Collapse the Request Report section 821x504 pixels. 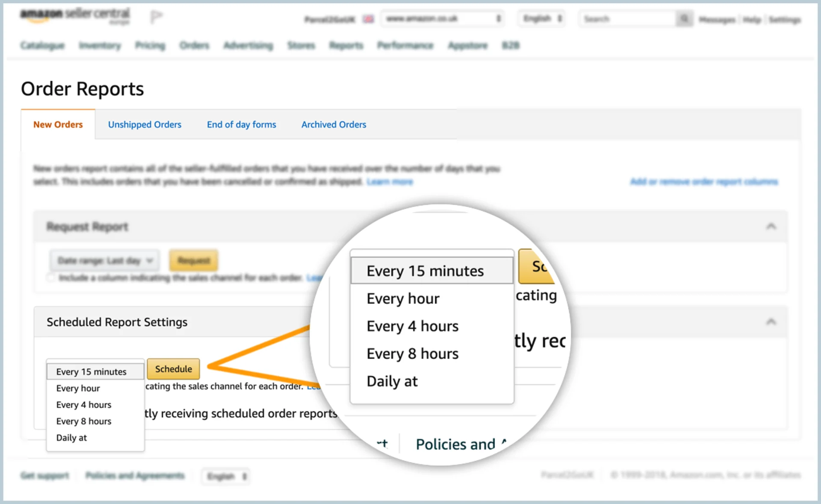[x=772, y=226]
